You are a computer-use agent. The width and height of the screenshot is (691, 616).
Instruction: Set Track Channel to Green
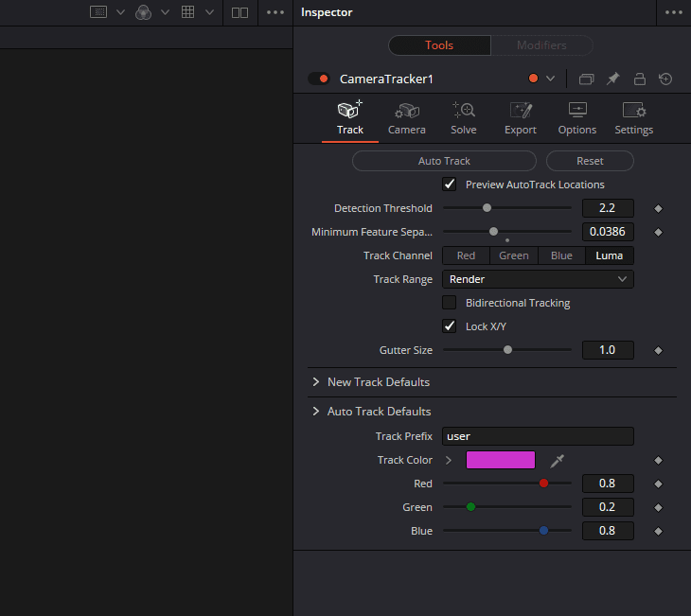514,255
